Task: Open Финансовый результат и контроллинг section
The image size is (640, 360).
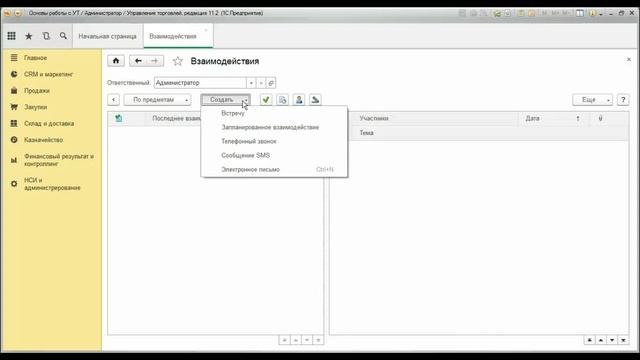Action: tap(59, 160)
